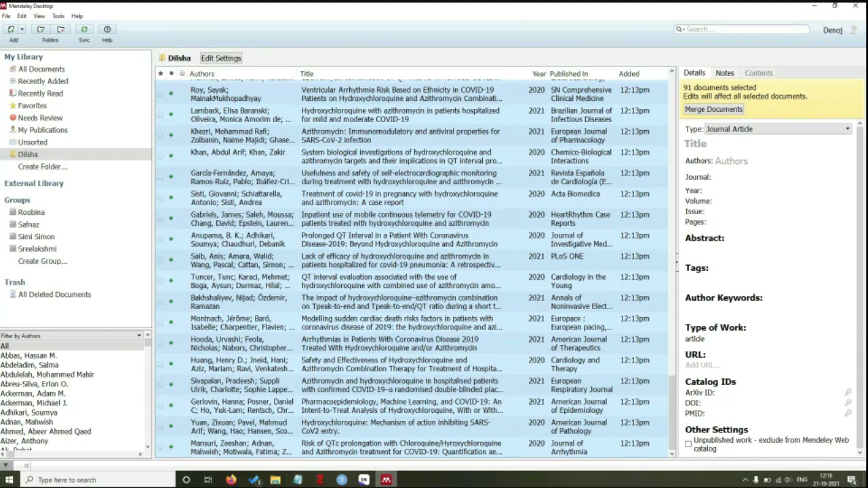Open the Sreelakshmi group
Screen dimensions: 868x488
point(37,249)
